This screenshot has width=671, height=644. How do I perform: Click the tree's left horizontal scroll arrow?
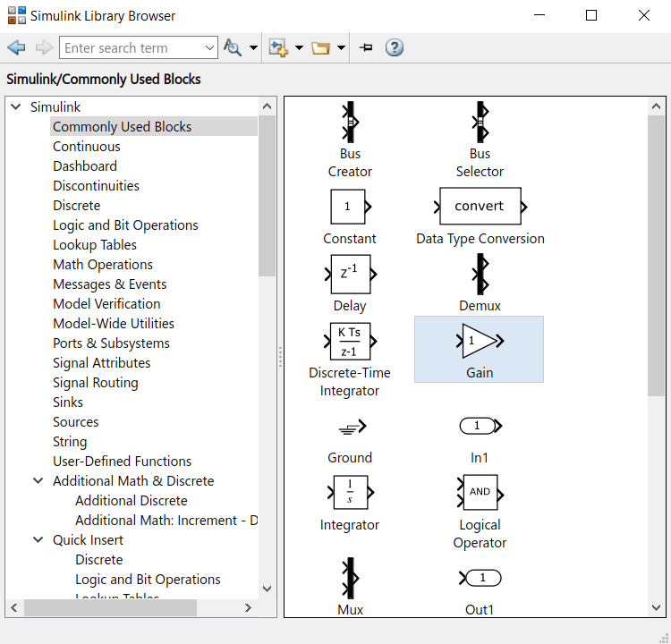pyautogui.click(x=14, y=607)
